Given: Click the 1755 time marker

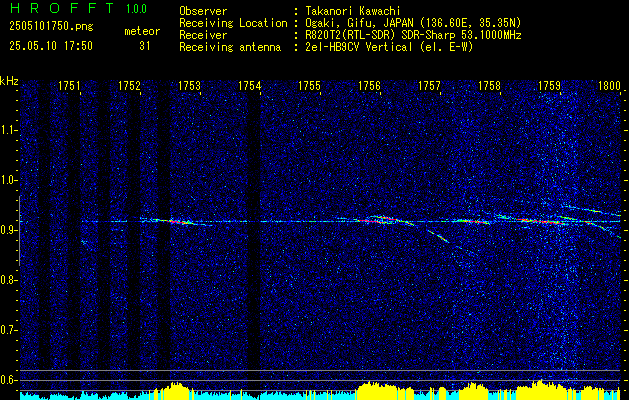Looking at the screenshot, I should (x=310, y=85).
